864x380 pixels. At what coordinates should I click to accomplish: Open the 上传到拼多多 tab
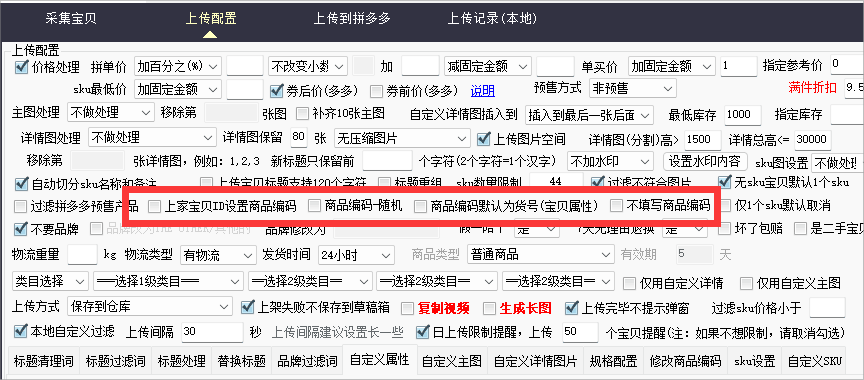pyautogui.click(x=352, y=19)
